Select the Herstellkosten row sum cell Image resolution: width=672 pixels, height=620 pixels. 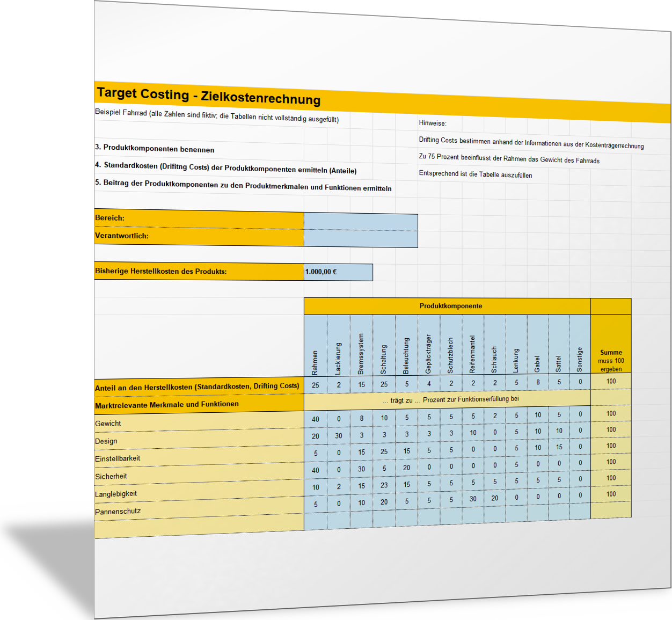click(611, 381)
